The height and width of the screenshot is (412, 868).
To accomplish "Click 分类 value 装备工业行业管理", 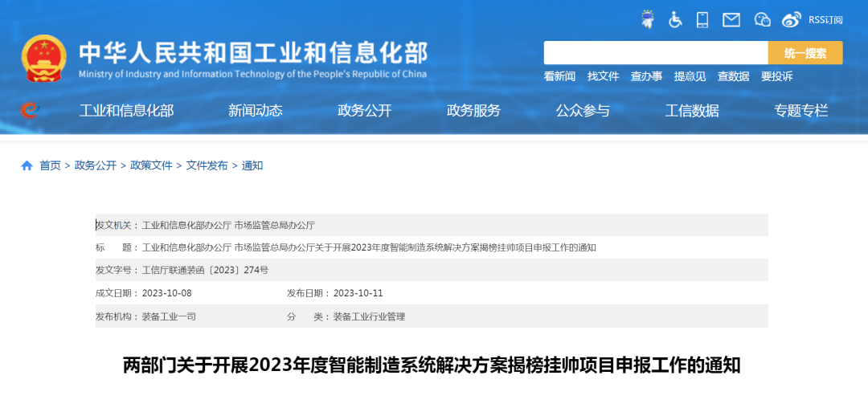I will (x=369, y=317).
